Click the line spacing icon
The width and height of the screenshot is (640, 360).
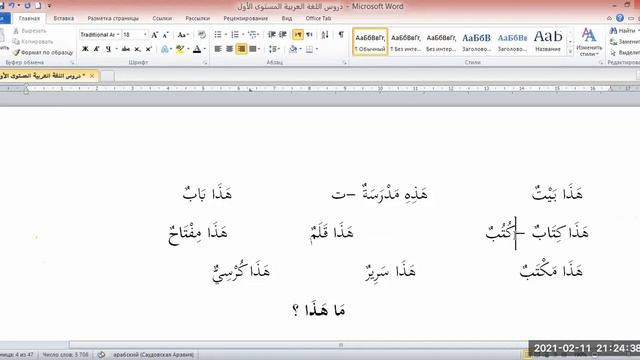tap(273, 49)
